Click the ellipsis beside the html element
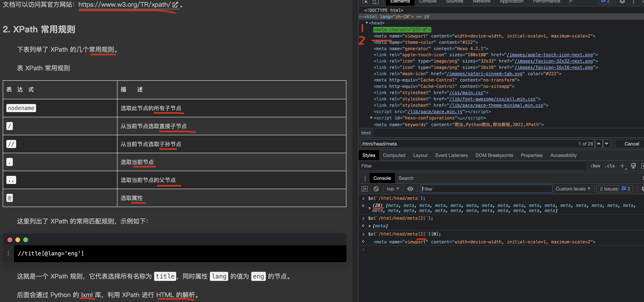 click(361, 17)
